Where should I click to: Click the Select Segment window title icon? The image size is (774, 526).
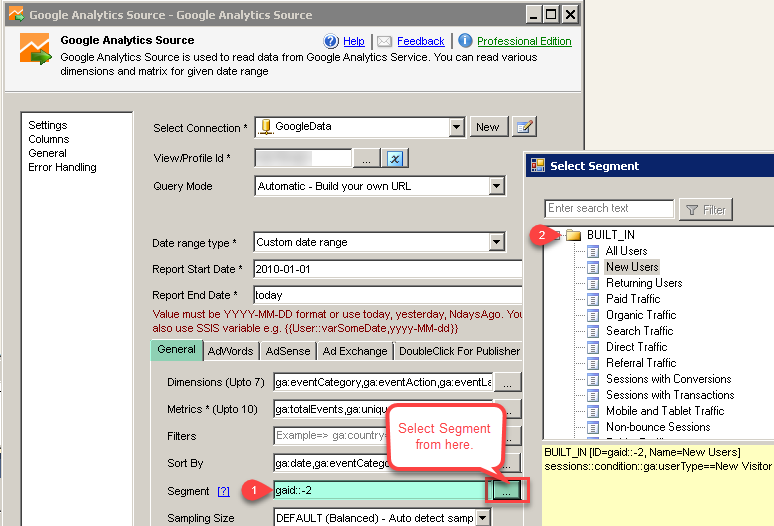[x=538, y=165]
